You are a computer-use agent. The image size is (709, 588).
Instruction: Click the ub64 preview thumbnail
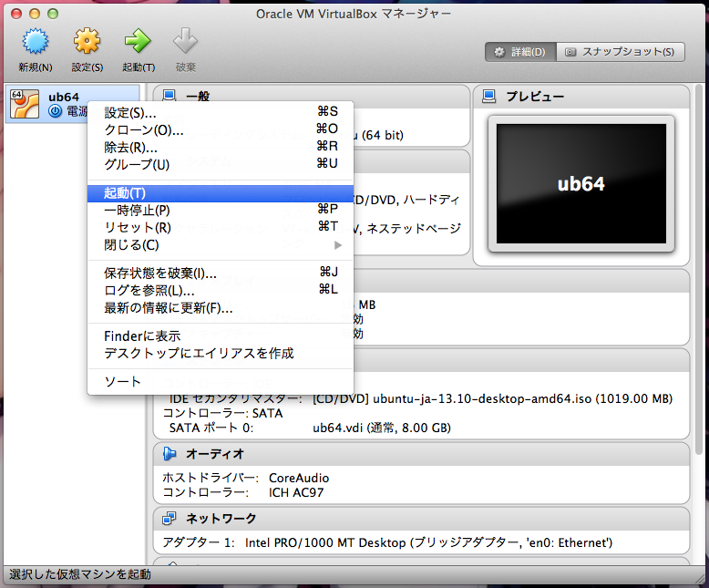581,183
